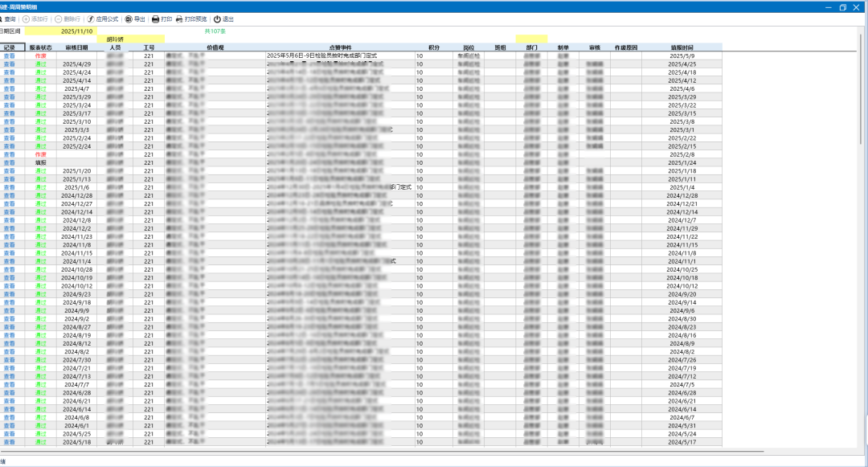Viewport: 868px width, 467px height.
Task: Select the 班组 column header
Action: click(x=501, y=47)
